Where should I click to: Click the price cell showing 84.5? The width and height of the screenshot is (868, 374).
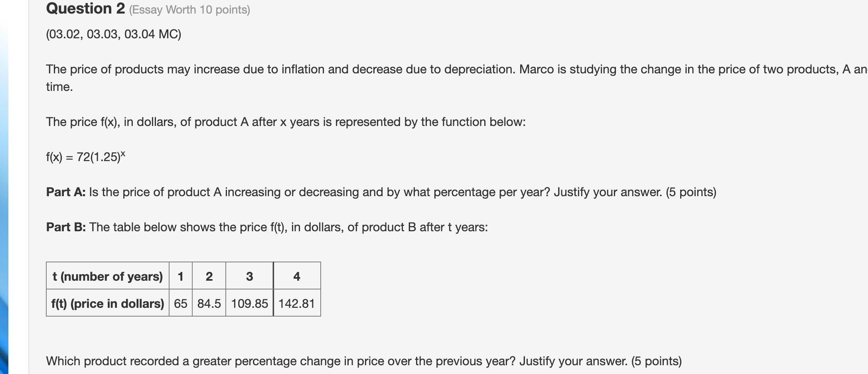point(209,303)
